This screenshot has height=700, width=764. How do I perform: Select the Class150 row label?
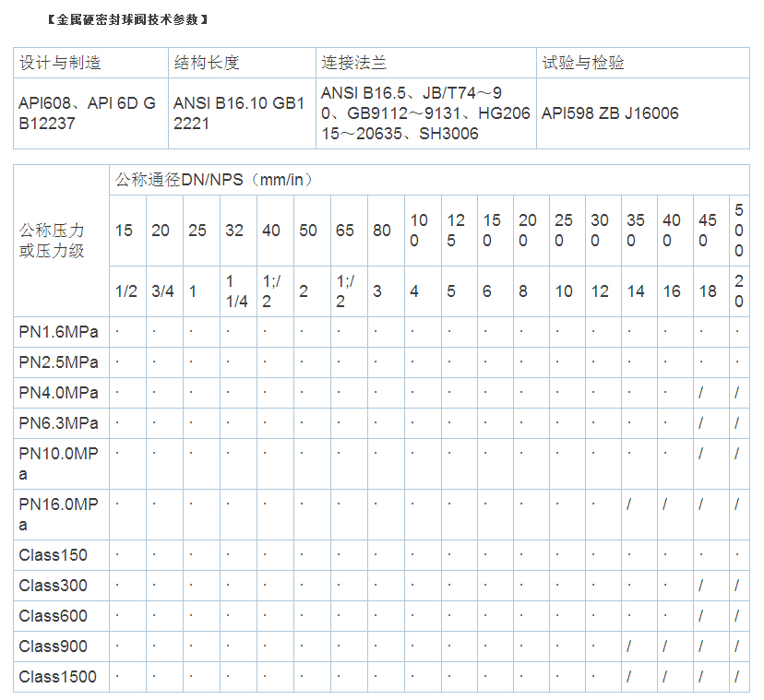[54, 555]
